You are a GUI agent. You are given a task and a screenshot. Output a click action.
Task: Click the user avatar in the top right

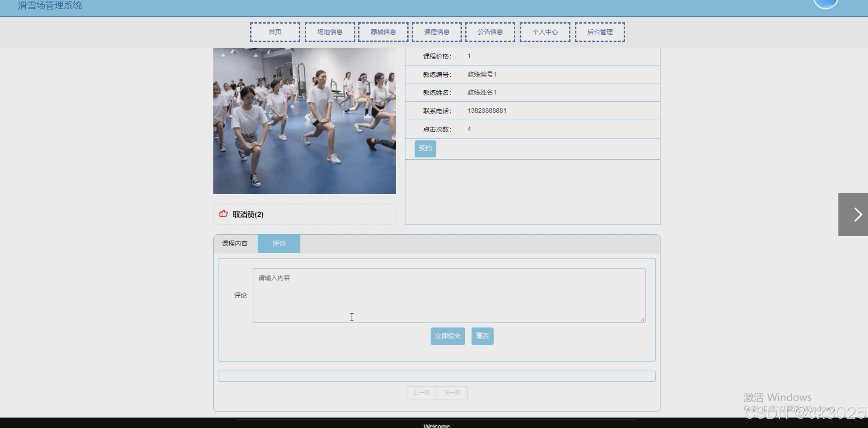(825, 3)
